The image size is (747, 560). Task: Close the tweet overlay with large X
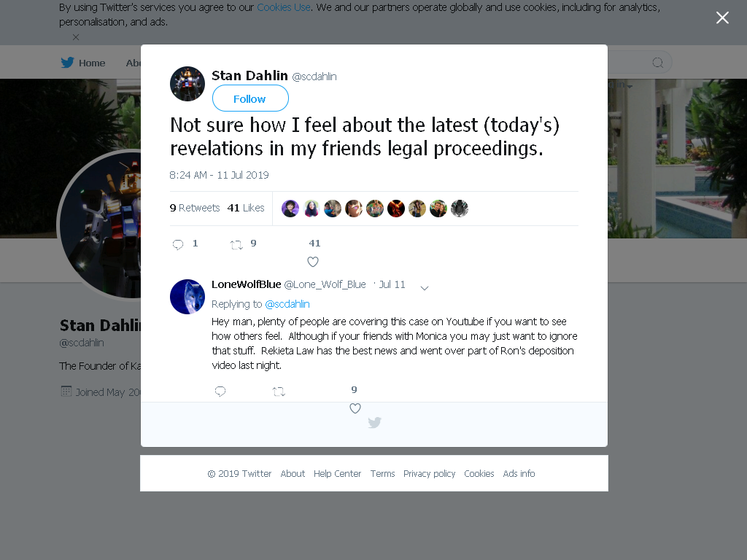coord(722,17)
